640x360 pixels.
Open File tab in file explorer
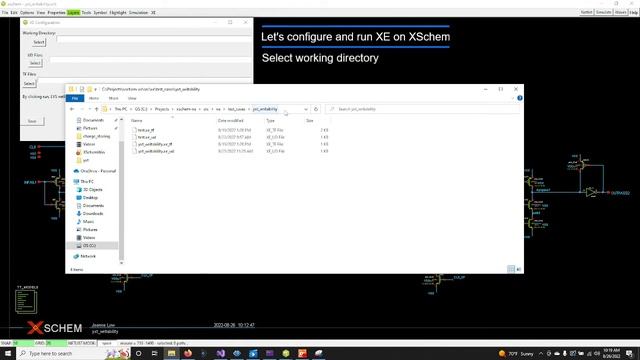(x=75, y=98)
